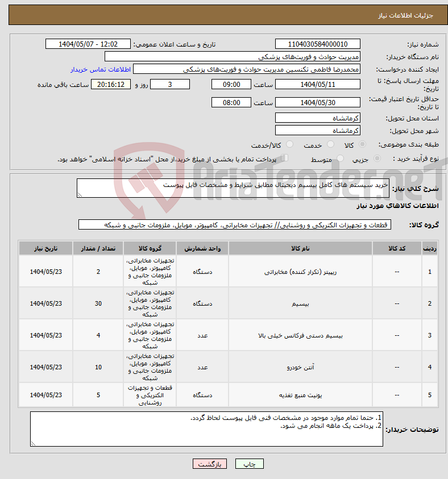This screenshot has width=448, height=479.
Task: Click the یونیت منبع تغذیه item name
Action: click(x=300, y=395)
